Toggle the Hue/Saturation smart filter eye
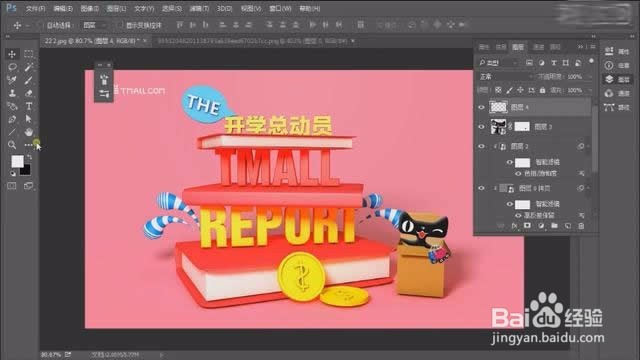The height and width of the screenshot is (360, 640). pos(518,173)
